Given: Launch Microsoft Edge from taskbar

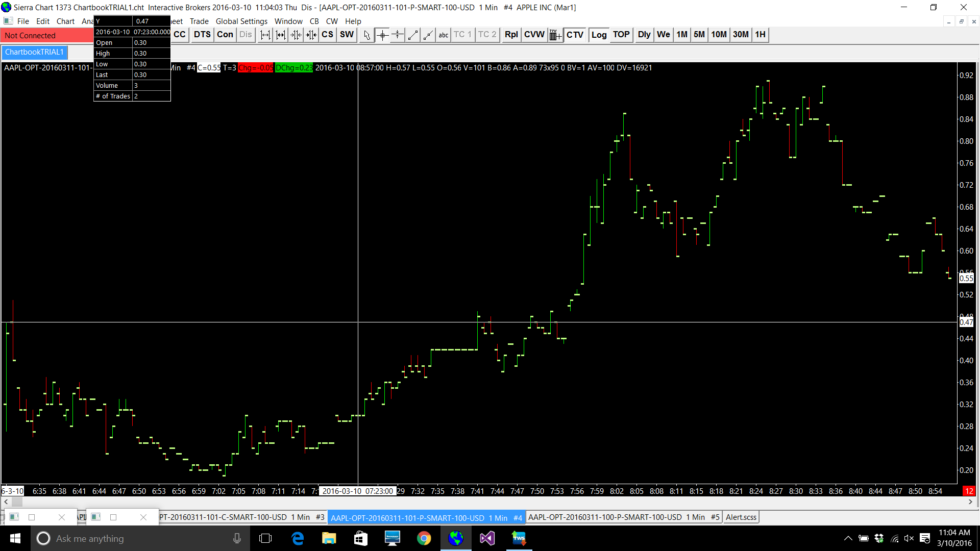Looking at the screenshot, I should tap(298, 538).
